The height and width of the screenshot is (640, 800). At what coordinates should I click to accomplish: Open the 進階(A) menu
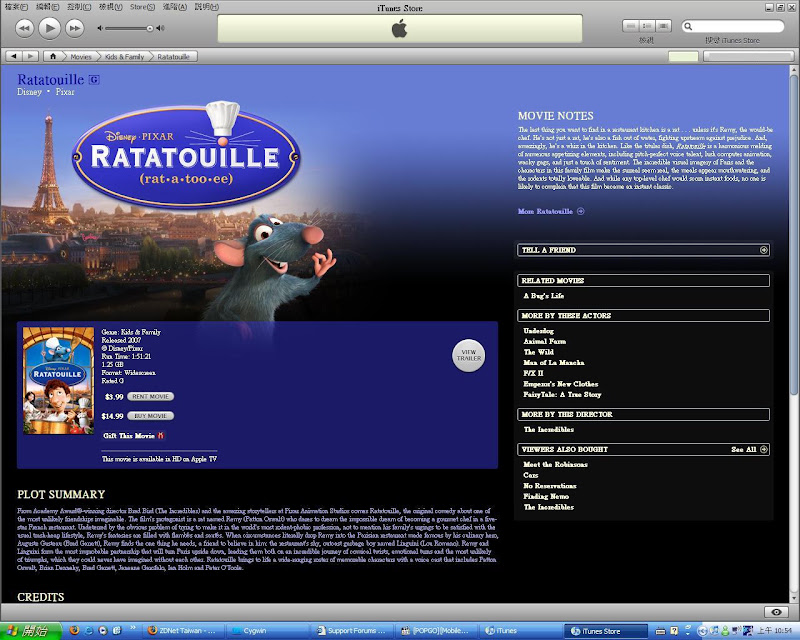click(175, 7)
